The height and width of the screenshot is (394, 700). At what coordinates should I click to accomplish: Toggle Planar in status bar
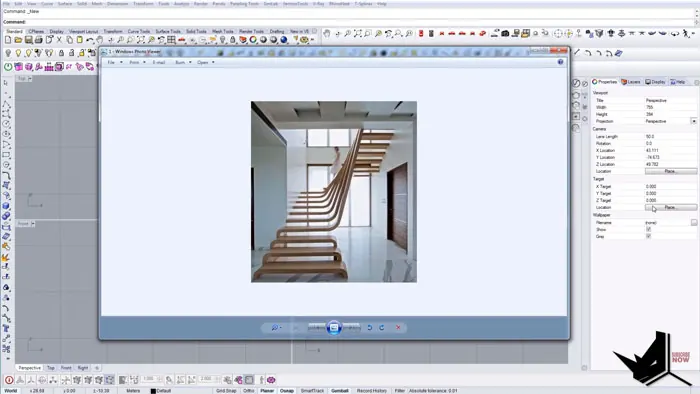tap(267, 391)
